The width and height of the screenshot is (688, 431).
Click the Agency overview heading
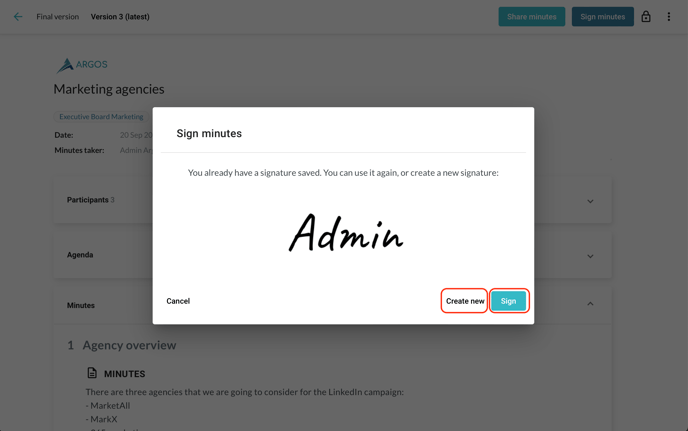[129, 345]
